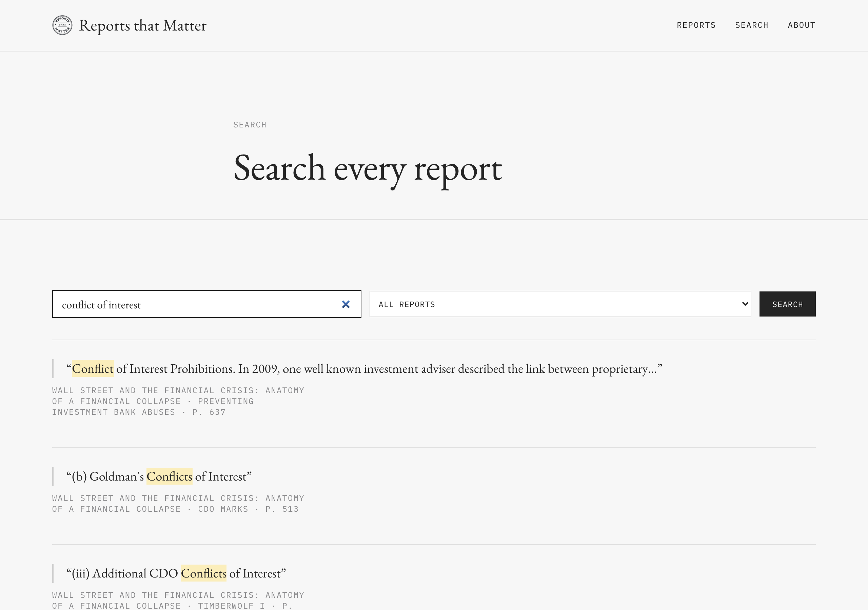Go to the REPORTS navigation item
The image size is (868, 610).
[x=696, y=25]
